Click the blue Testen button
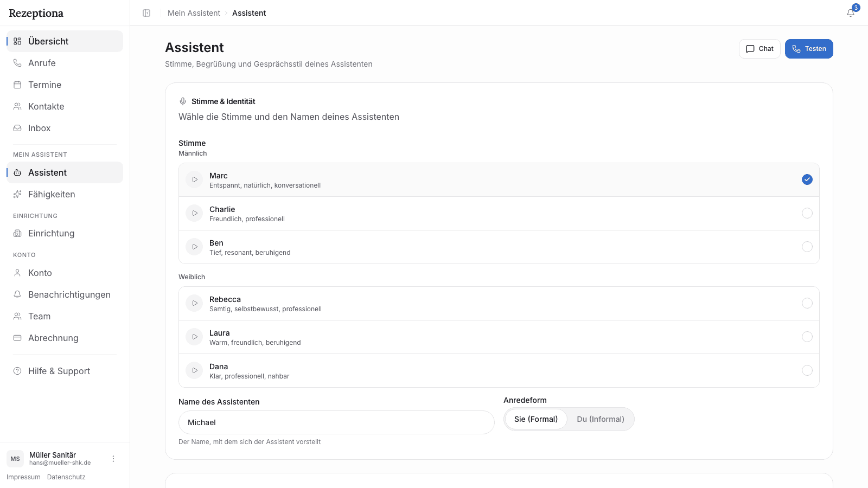The width and height of the screenshot is (868, 488). point(809,49)
